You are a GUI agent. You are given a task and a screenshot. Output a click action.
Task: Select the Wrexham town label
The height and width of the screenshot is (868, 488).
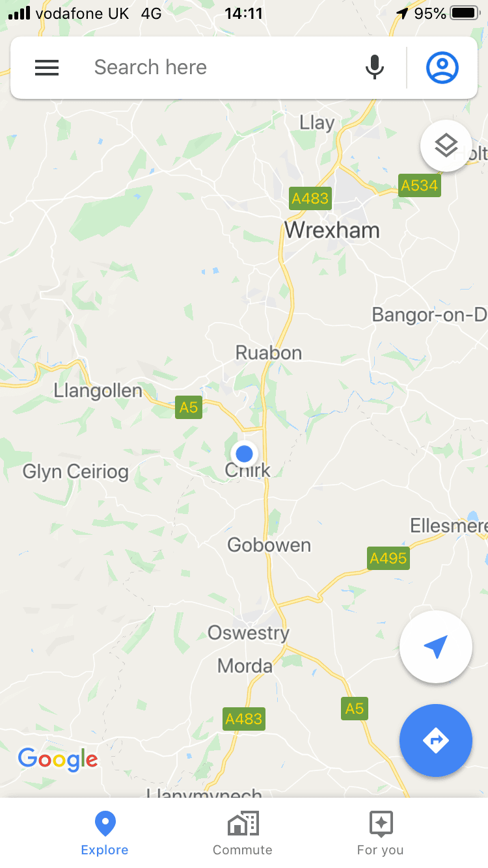pyautogui.click(x=332, y=230)
